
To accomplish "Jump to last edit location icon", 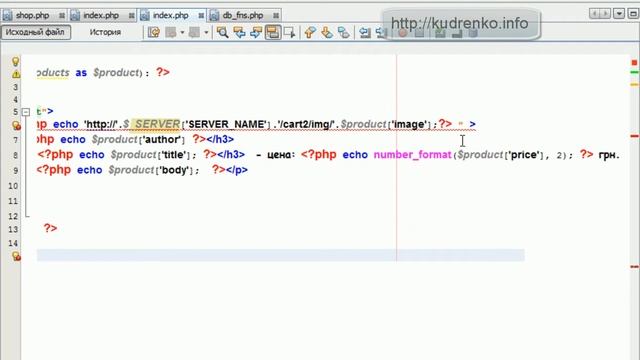I will pos(154,32).
